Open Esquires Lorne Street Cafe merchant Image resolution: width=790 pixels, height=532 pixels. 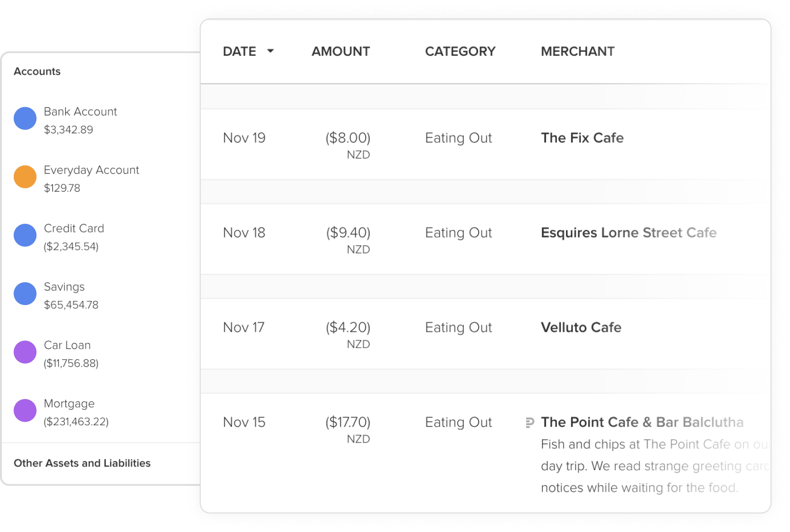(x=628, y=233)
